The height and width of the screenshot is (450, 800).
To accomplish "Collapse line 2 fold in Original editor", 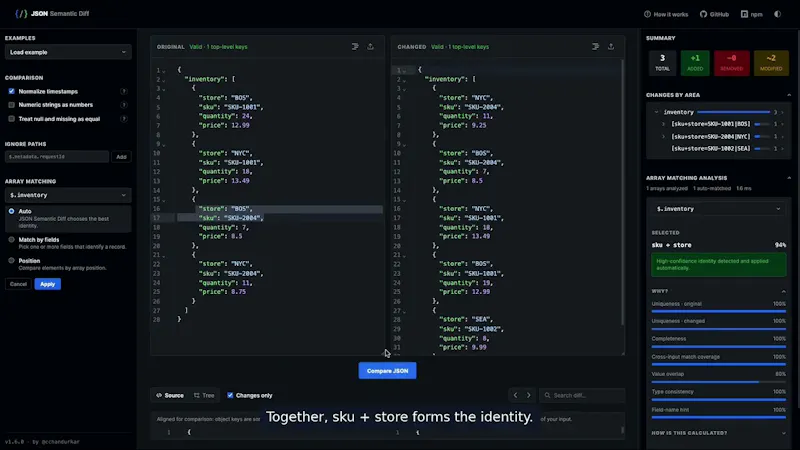I will pos(164,80).
